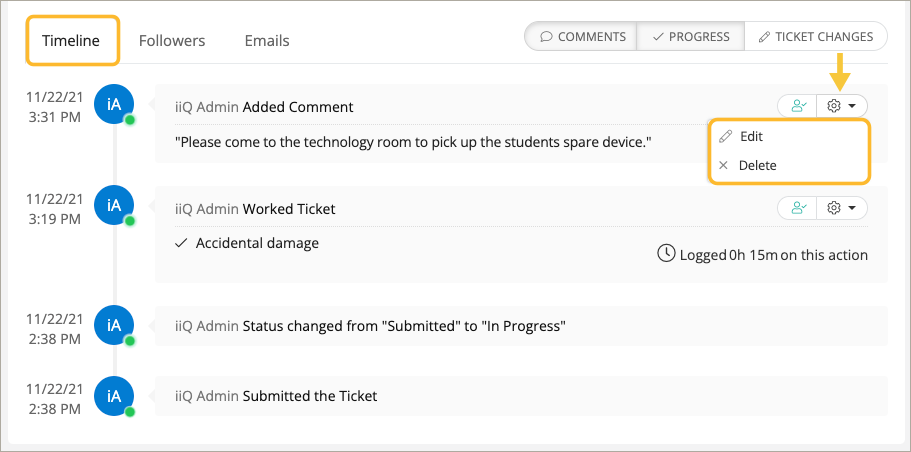
Task: Click the iA avatar beside the Added Comment entry
Action: (113, 103)
